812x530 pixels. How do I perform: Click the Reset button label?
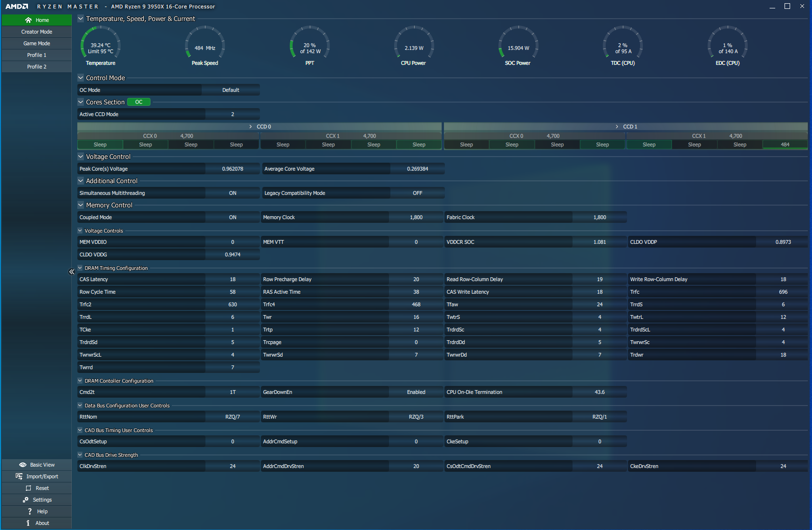[42, 488]
